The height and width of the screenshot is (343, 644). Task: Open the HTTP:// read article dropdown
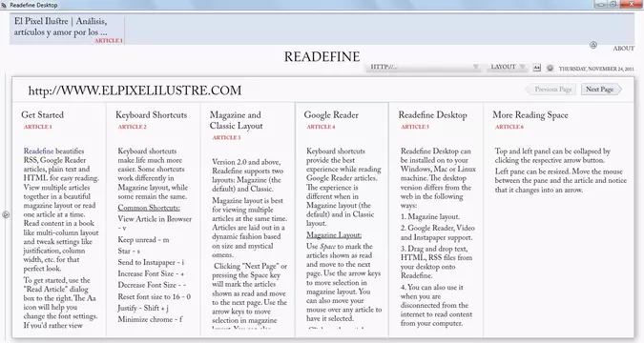423,67
